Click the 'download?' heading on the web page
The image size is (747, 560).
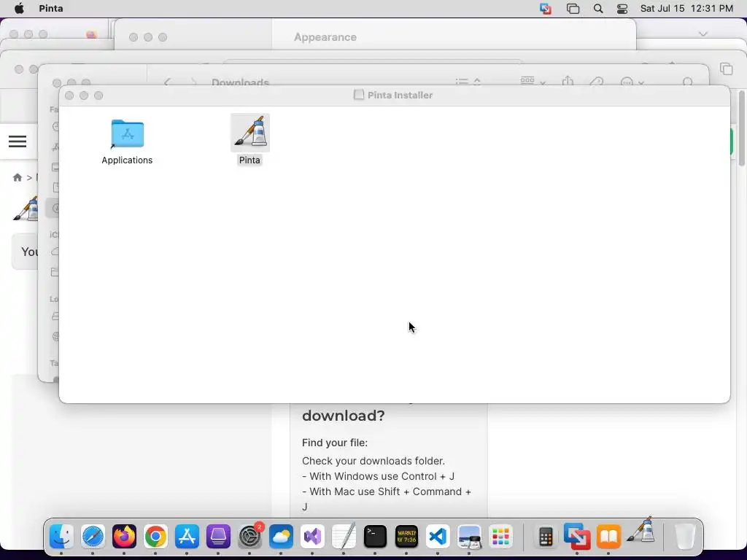(x=343, y=415)
